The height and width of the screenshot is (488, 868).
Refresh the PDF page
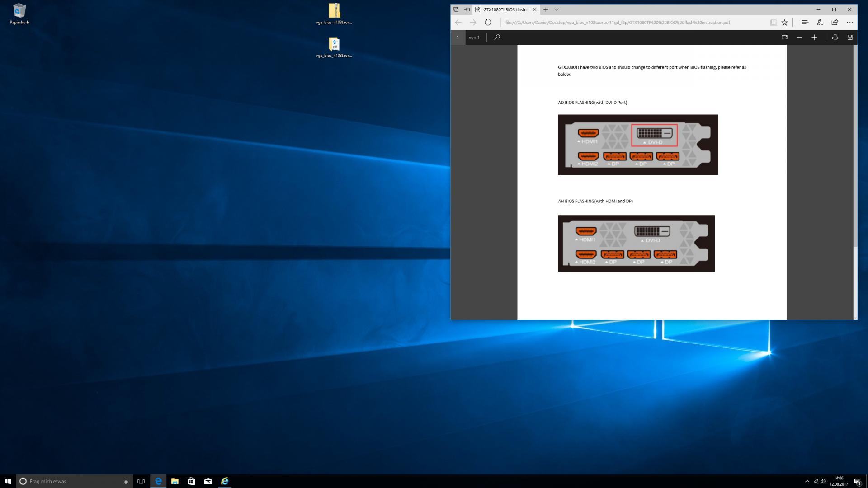(x=488, y=22)
